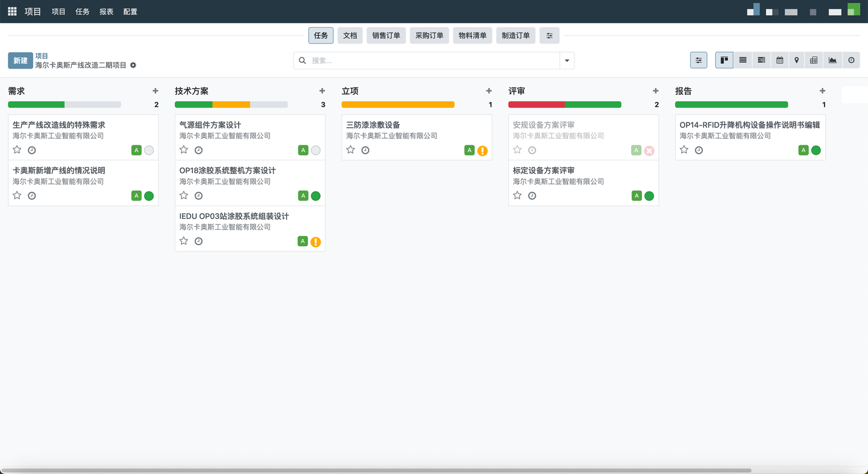Switch to Map view
Viewport: 868px width, 474px height.
796,60
